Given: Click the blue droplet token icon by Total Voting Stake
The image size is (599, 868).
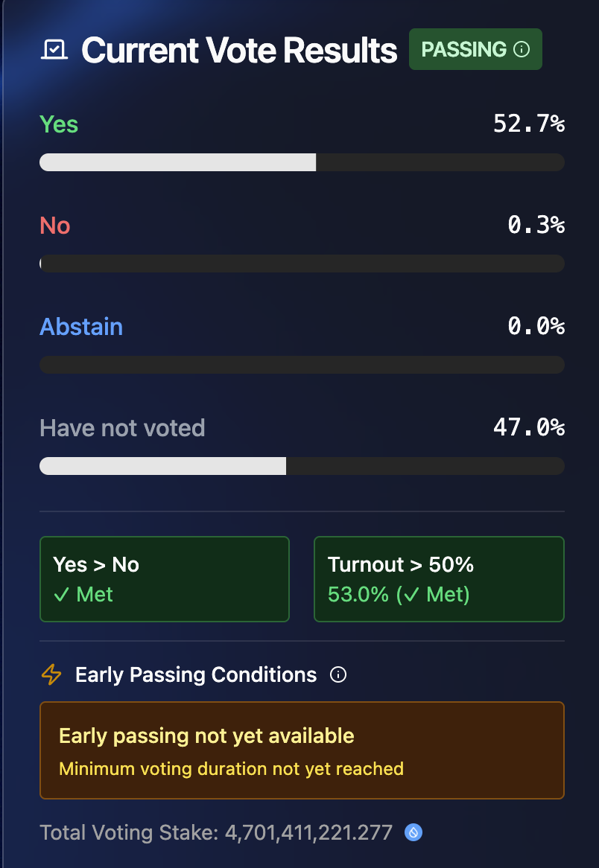Looking at the screenshot, I should [x=413, y=832].
